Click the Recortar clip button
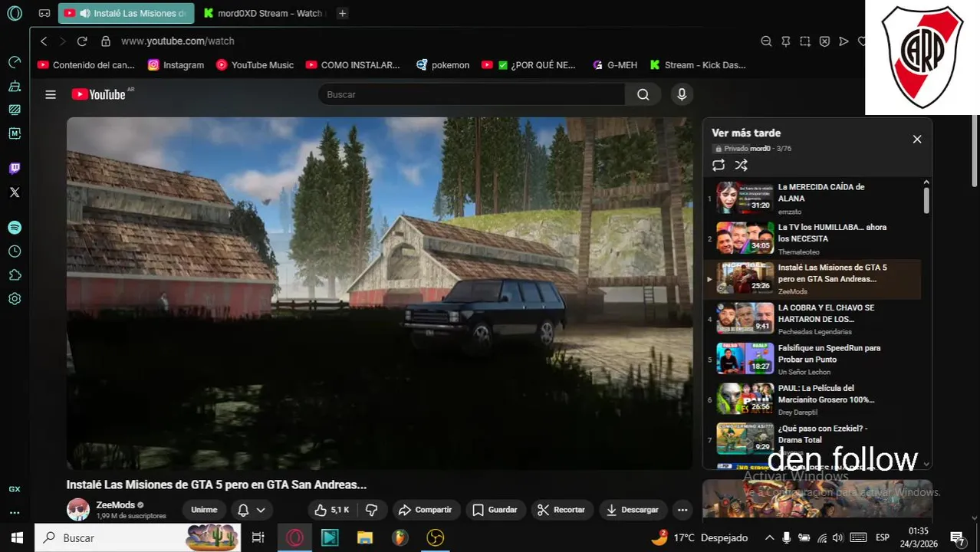The width and height of the screenshot is (980, 552). [561, 510]
